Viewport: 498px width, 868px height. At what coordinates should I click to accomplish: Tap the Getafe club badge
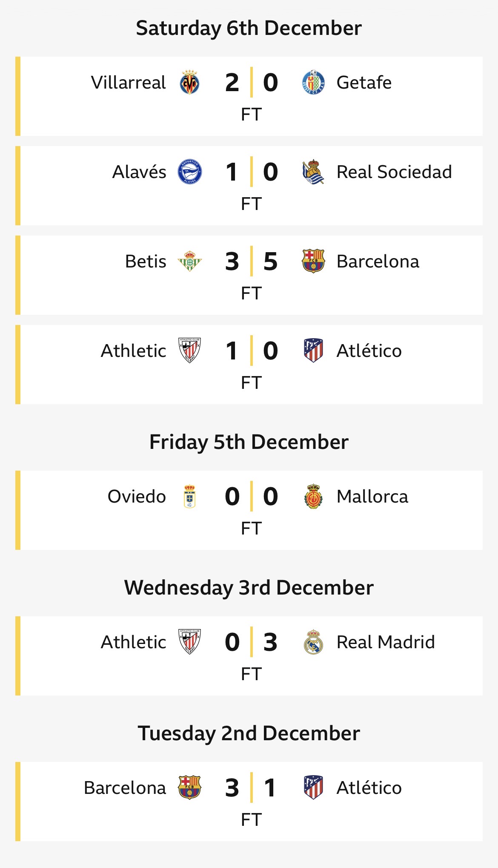[x=313, y=82]
